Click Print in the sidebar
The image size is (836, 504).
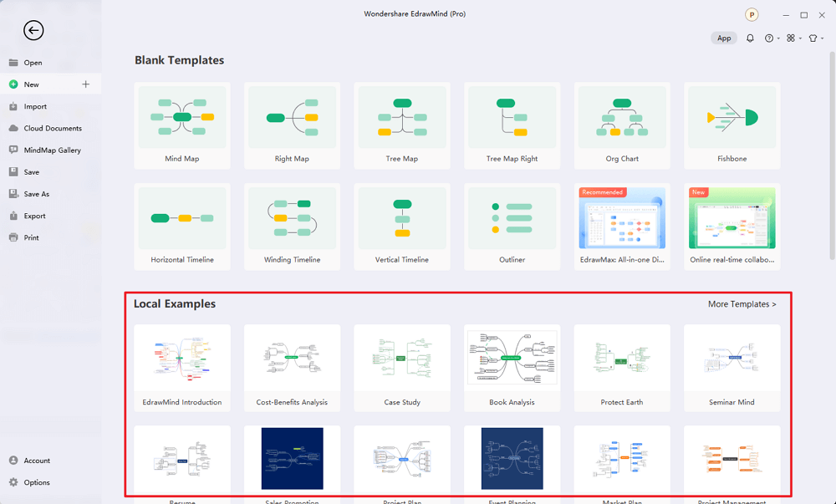point(51,237)
